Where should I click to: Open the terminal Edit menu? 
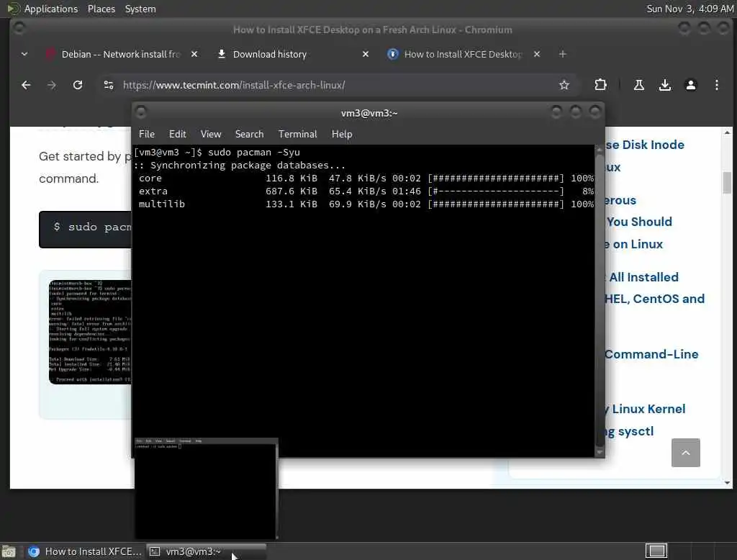click(x=177, y=134)
